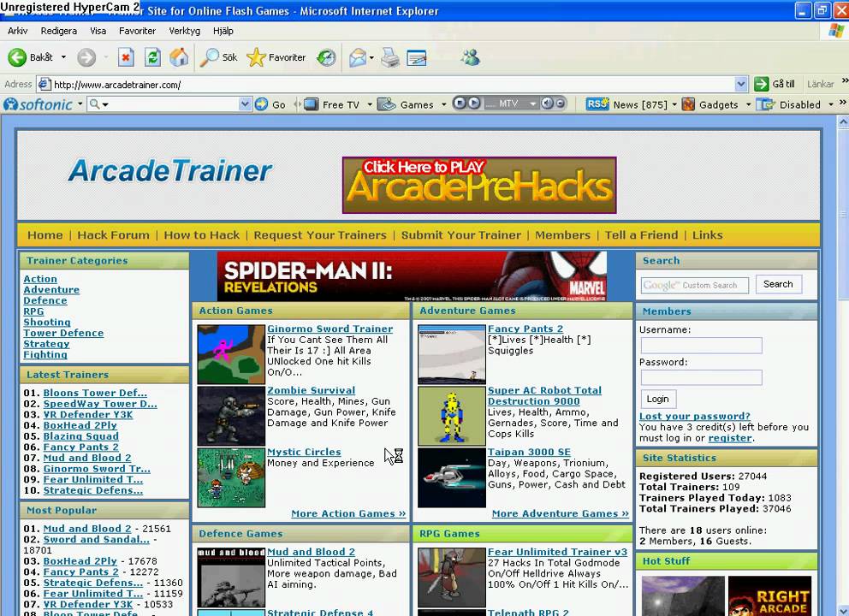Click the Forward arrow icon
This screenshot has height=616, width=849.
(x=86, y=56)
